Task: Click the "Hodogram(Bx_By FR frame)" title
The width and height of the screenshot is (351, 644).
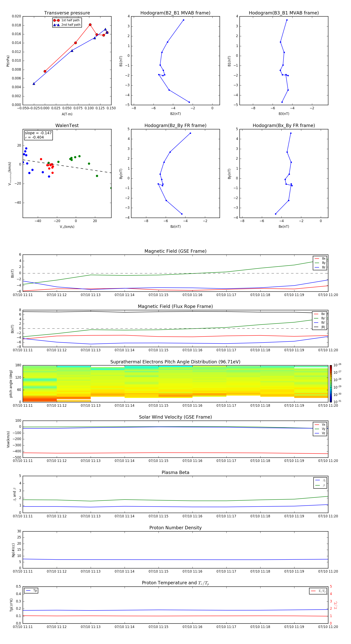Action: (x=284, y=125)
